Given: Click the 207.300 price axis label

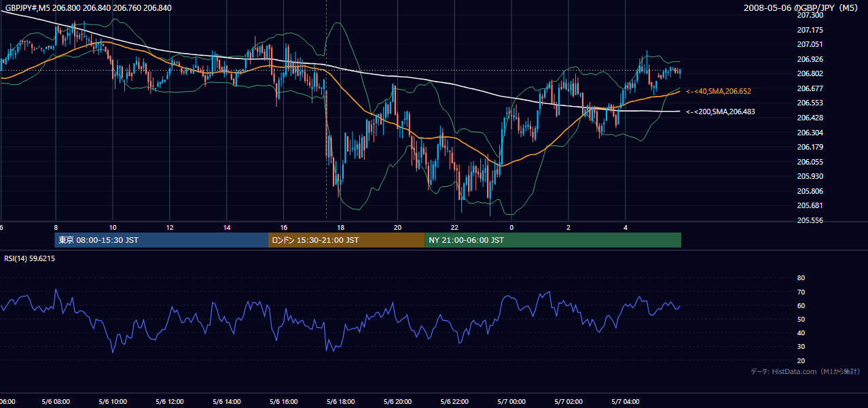Looking at the screenshot, I should coord(810,15).
